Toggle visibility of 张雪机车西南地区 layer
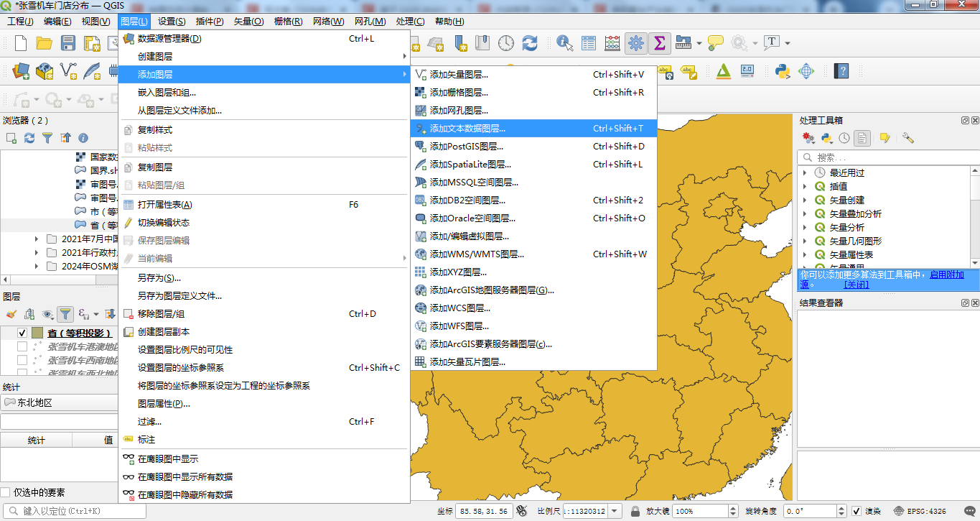 (22, 361)
